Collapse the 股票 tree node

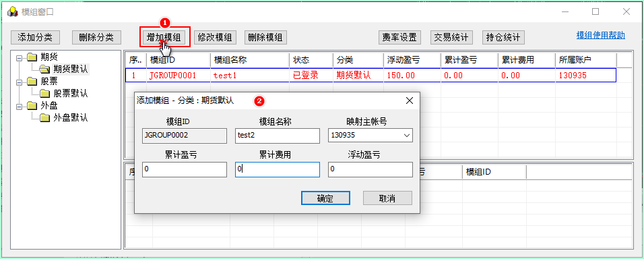tap(19, 82)
